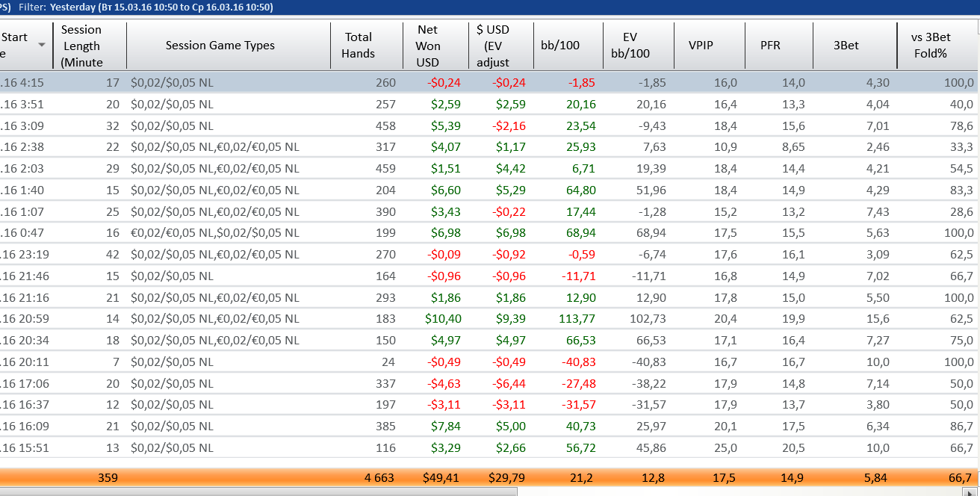
Task: Click Net Won value $6,60
Action: (x=446, y=190)
